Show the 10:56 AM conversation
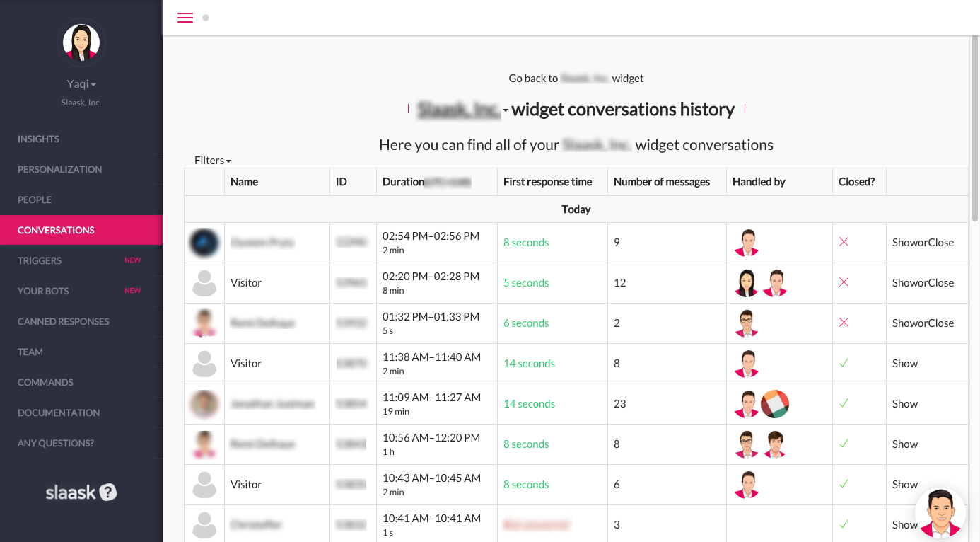This screenshot has width=980, height=542. coord(904,444)
